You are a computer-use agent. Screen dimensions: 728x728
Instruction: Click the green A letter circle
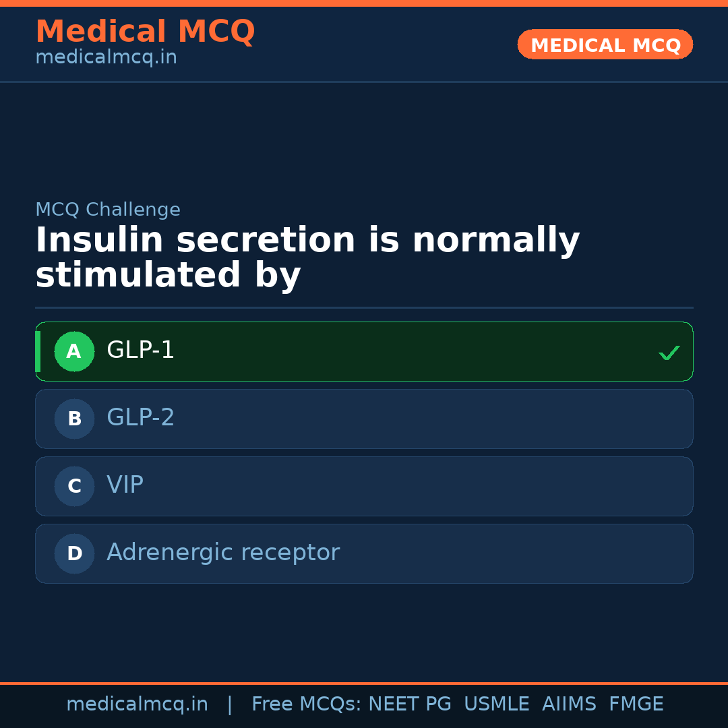[74, 351]
